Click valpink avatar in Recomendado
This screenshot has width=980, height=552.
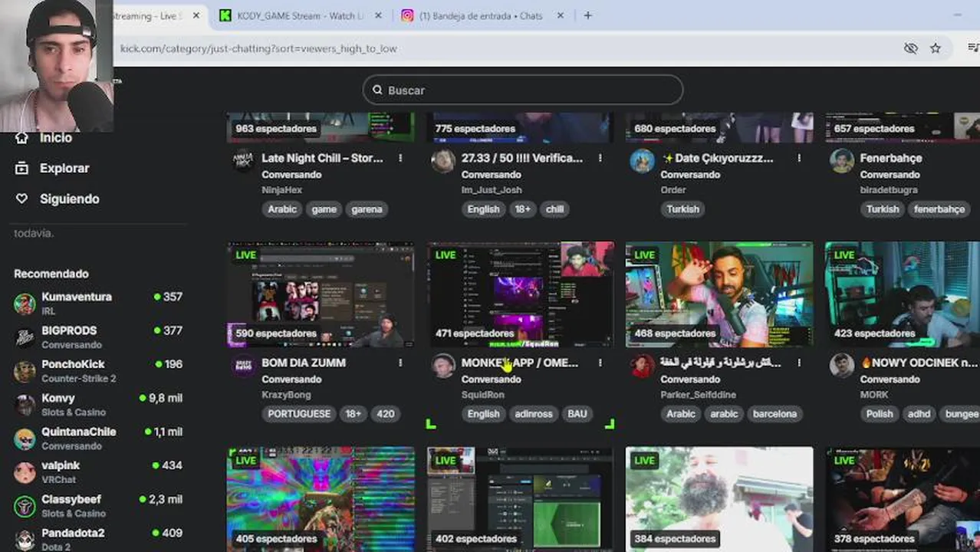pyautogui.click(x=25, y=472)
